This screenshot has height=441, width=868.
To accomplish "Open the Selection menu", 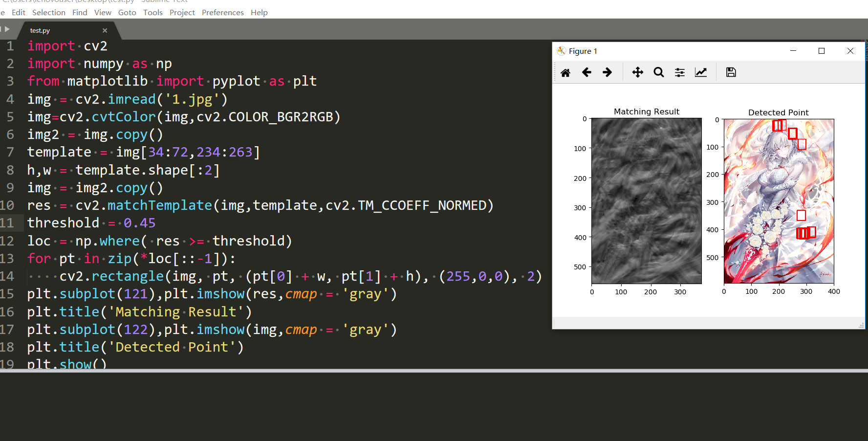I will pyautogui.click(x=49, y=13).
